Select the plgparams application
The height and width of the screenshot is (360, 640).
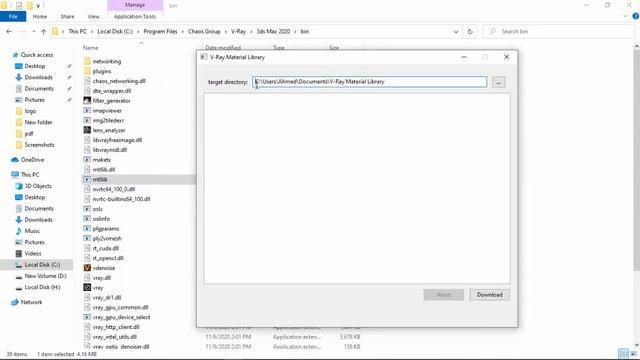(x=106, y=229)
